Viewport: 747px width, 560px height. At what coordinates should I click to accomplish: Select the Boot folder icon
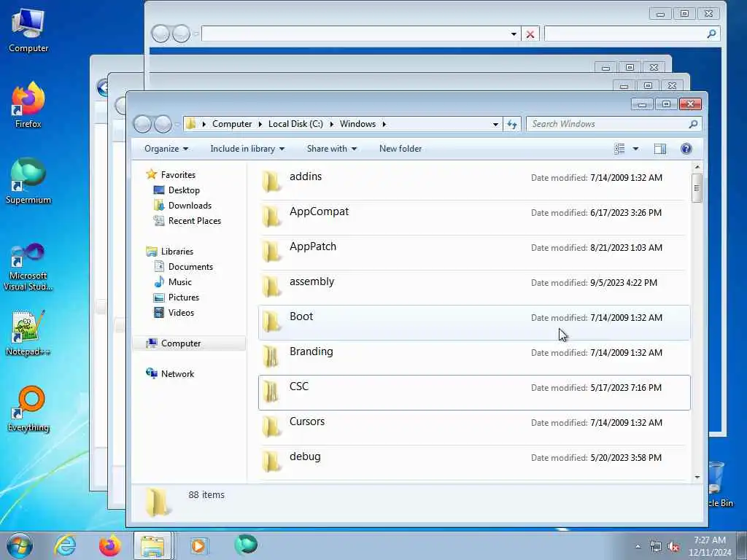point(271,322)
